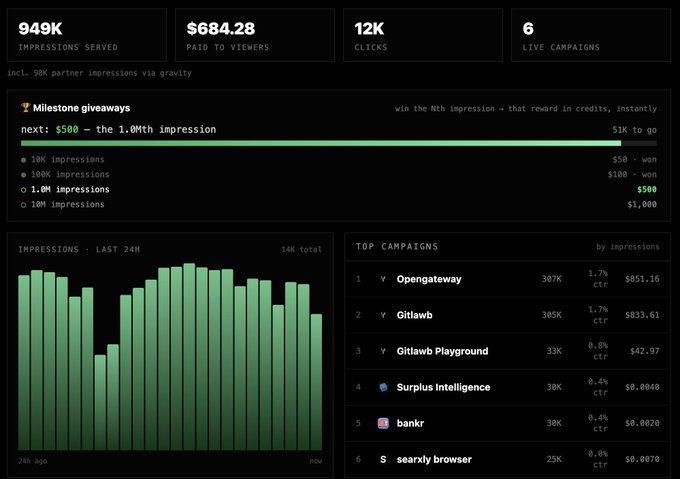
Task: Click the Surplus Intelligence logo icon
Action: [383, 387]
